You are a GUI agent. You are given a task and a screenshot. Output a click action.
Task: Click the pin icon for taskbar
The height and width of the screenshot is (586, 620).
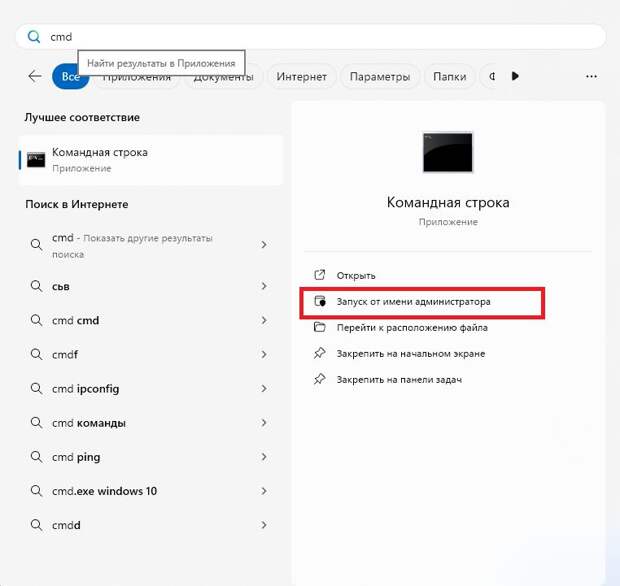pyautogui.click(x=319, y=379)
